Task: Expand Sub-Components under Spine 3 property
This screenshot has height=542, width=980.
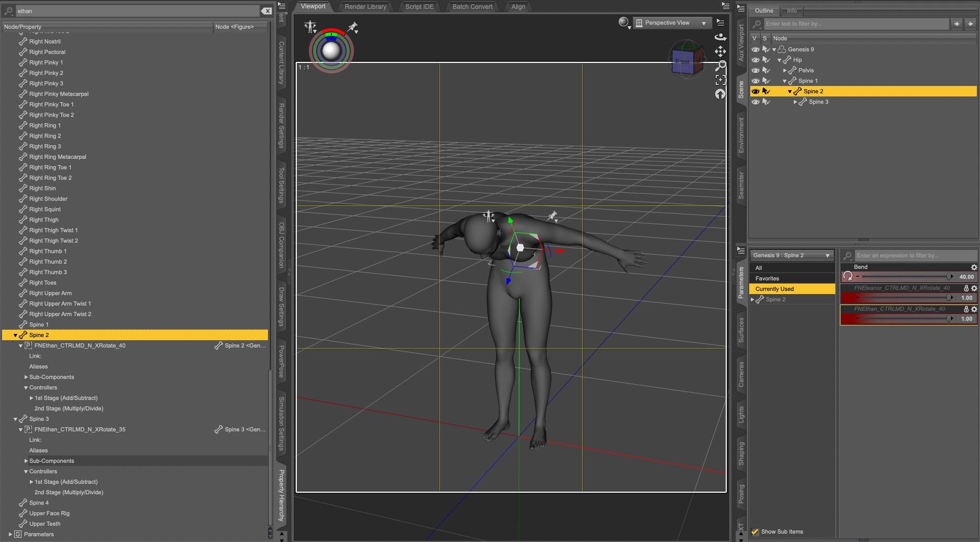Action: (x=26, y=461)
